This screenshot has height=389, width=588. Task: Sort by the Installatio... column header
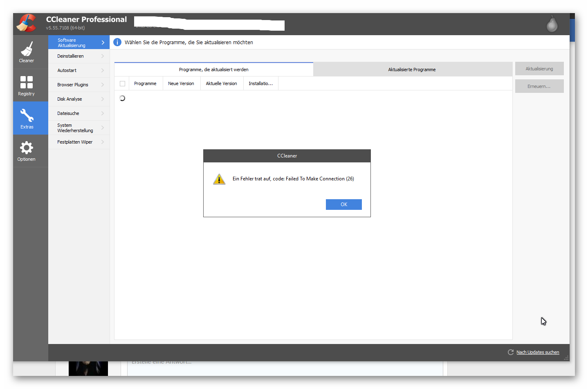[x=261, y=83]
